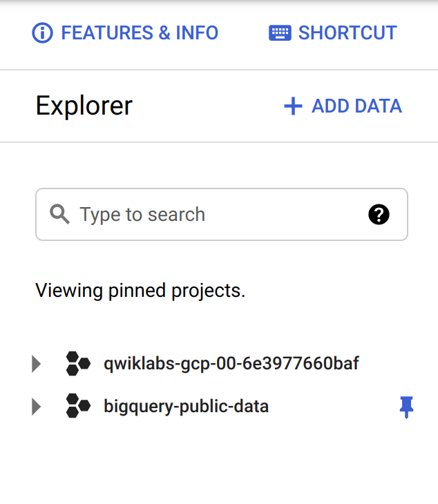The image size is (438, 504).
Task: Unpin bigquery-public-data using the blue pin icon
Action: click(x=406, y=407)
